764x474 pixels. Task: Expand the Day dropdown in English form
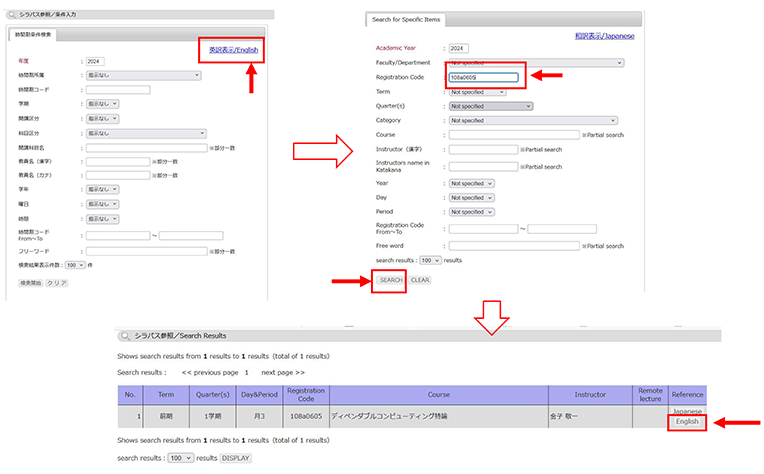pos(472,198)
